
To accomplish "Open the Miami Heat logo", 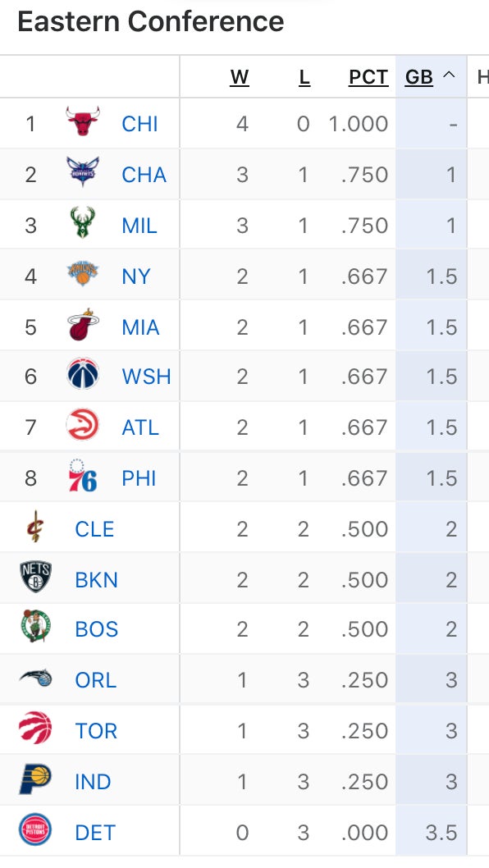I will click(x=83, y=325).
